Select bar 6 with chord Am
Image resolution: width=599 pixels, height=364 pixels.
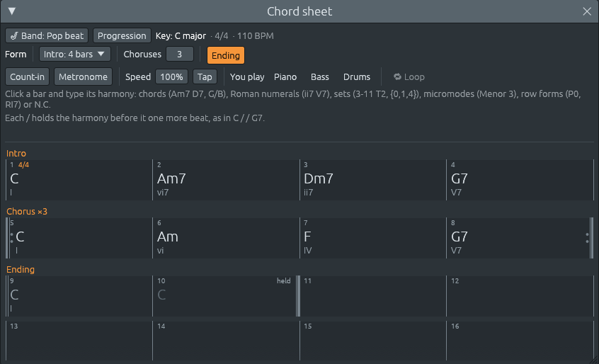tap(226, 238)
